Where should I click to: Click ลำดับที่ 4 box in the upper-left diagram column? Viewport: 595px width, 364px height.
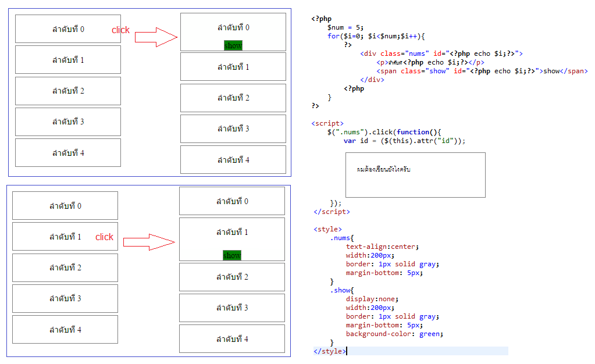coord(68,152)
